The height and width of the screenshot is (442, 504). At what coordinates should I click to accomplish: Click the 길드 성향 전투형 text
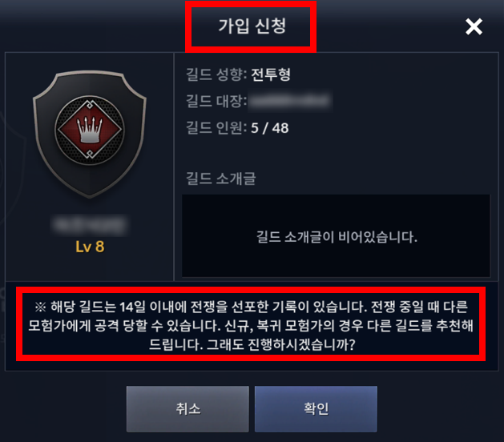[x=238, y=74]
